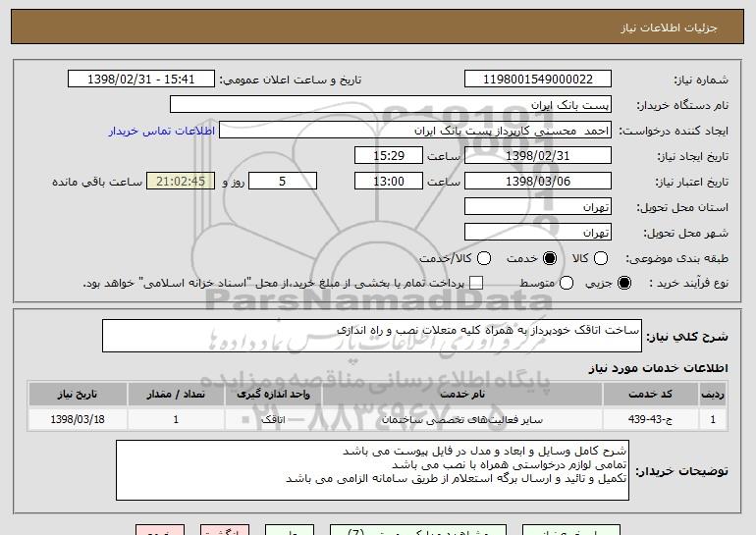
Task: Click the need date cell 1398/03/18
Action: click(78, 419)
